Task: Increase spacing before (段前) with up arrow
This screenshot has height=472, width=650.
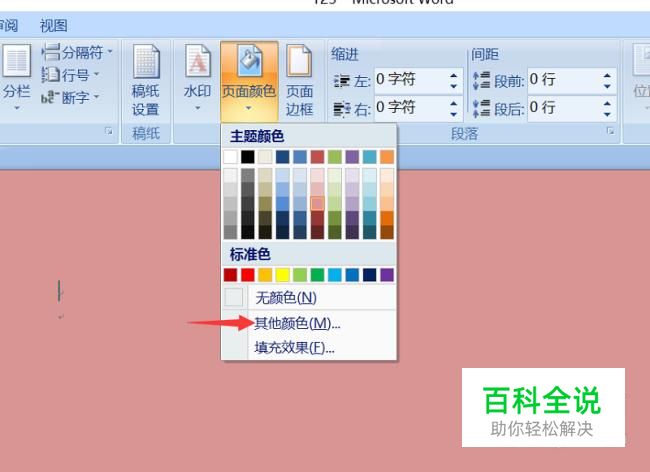Action: tap(607, 75)
